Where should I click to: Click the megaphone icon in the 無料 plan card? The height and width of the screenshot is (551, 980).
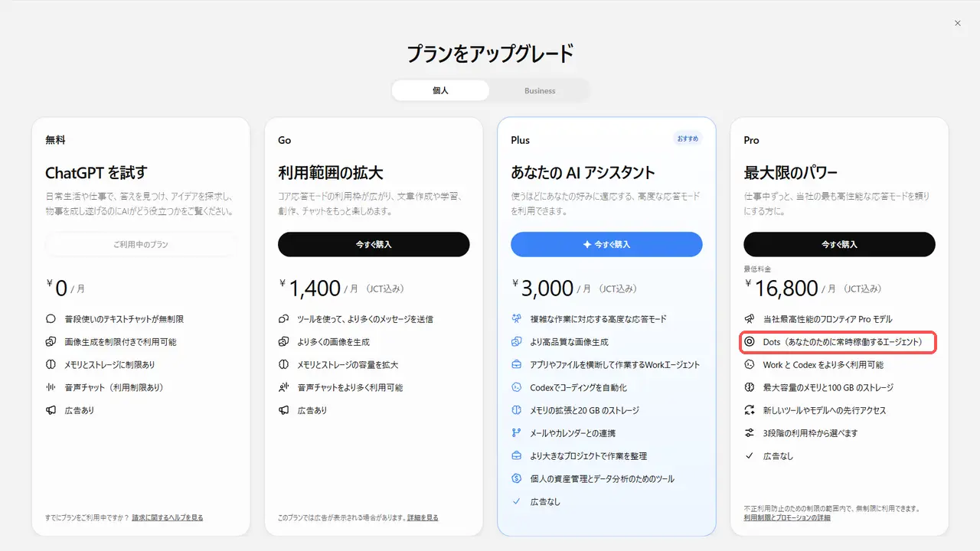[51, 410]
